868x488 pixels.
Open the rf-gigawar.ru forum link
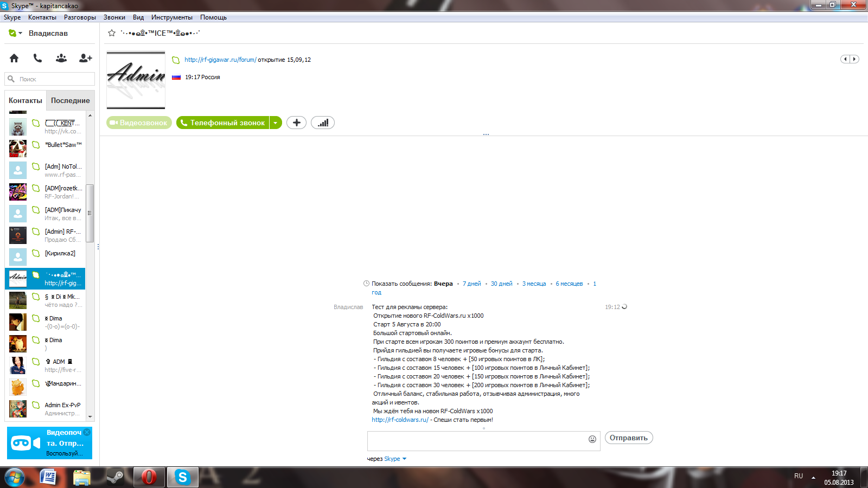tap(220, 60)
